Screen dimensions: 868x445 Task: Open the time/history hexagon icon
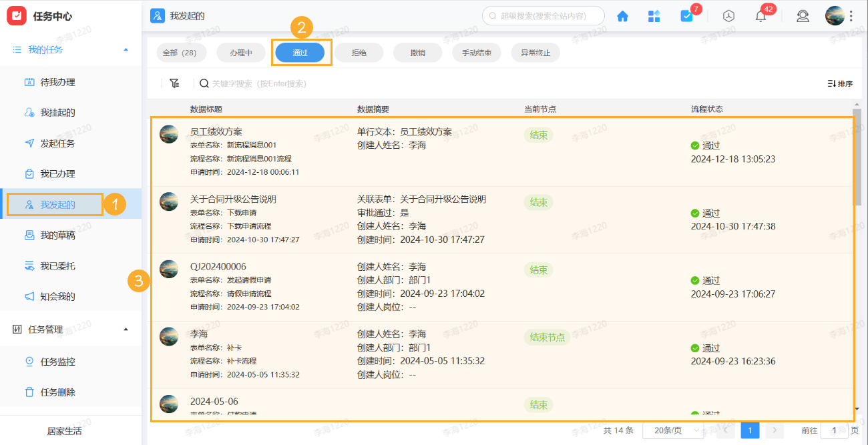[x=728, y=16]
